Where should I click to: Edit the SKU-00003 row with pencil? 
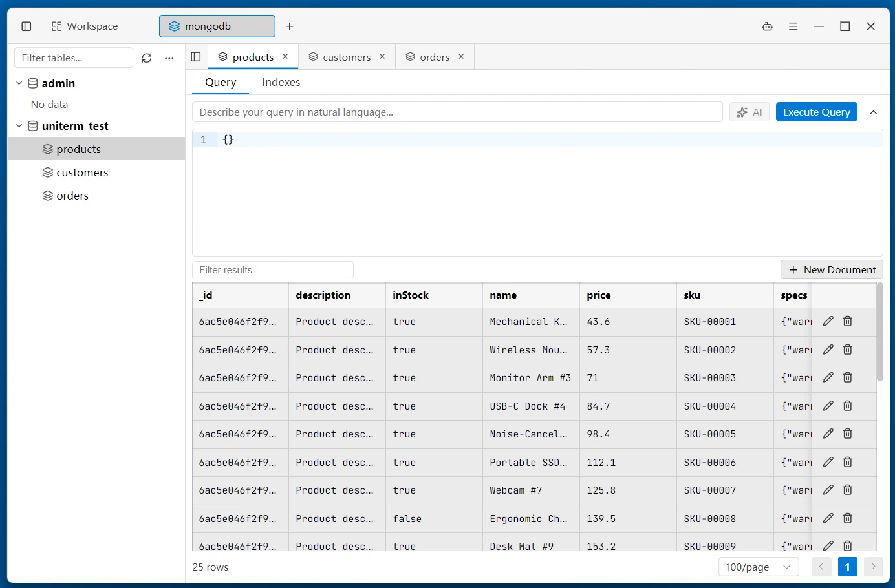click(x=828, y=377)
